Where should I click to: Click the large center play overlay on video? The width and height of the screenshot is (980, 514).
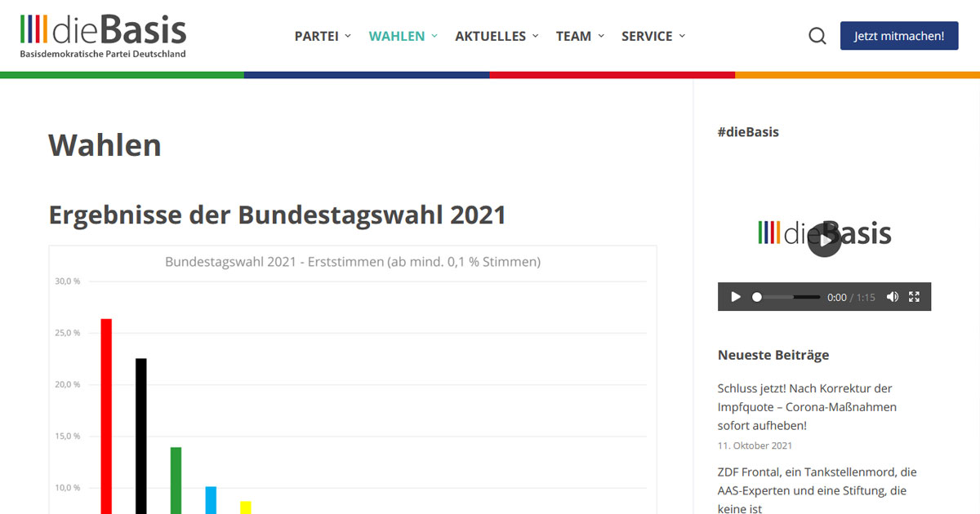(824, 240)
